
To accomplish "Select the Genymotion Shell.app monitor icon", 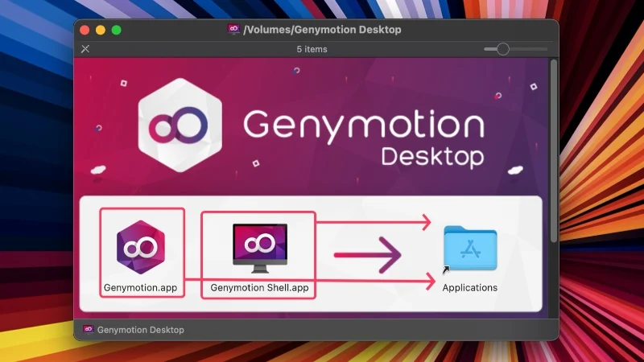I will point(259,247).
